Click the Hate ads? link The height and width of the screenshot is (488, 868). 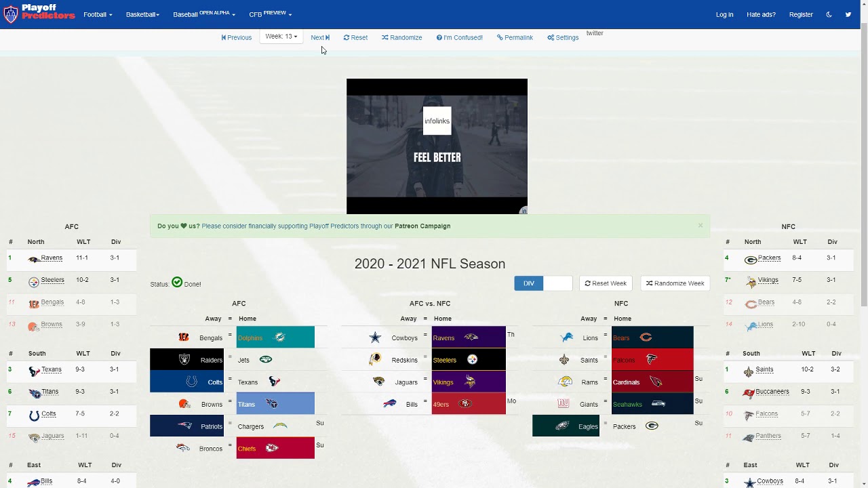point(761,14)
